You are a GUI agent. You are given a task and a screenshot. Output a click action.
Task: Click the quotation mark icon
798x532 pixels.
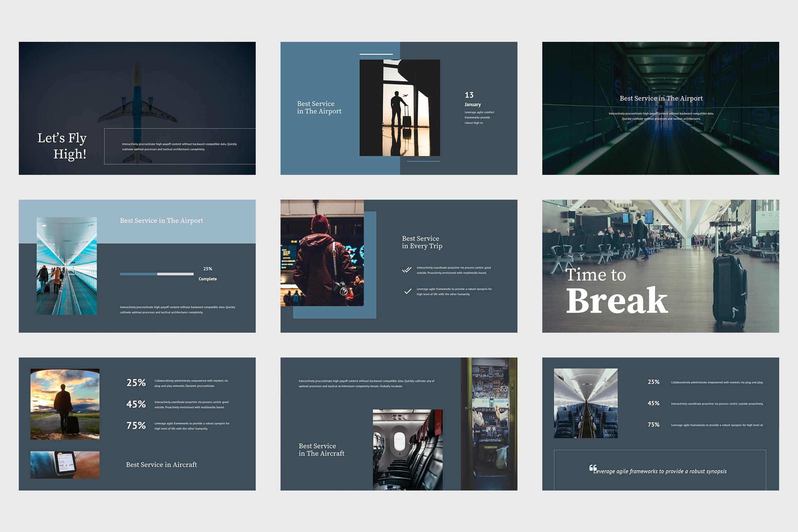(593, 468)
